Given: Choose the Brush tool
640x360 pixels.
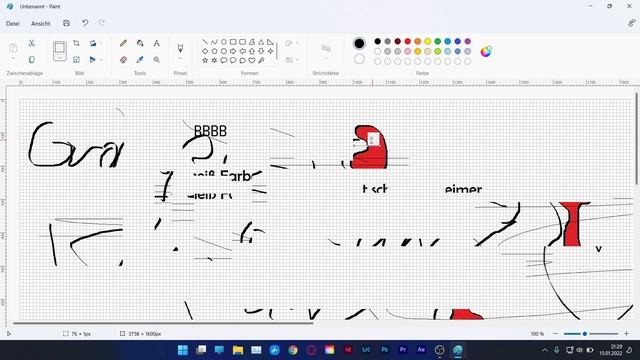Looking at the screenshot, I should [x=180, y=48].
